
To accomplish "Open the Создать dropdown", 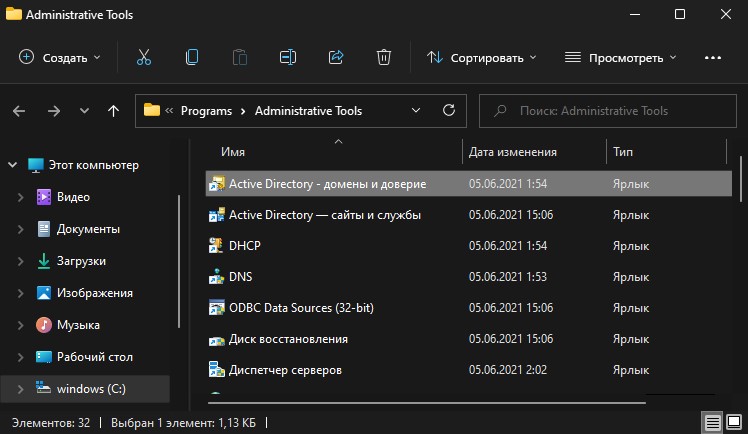I will (60, 58).
